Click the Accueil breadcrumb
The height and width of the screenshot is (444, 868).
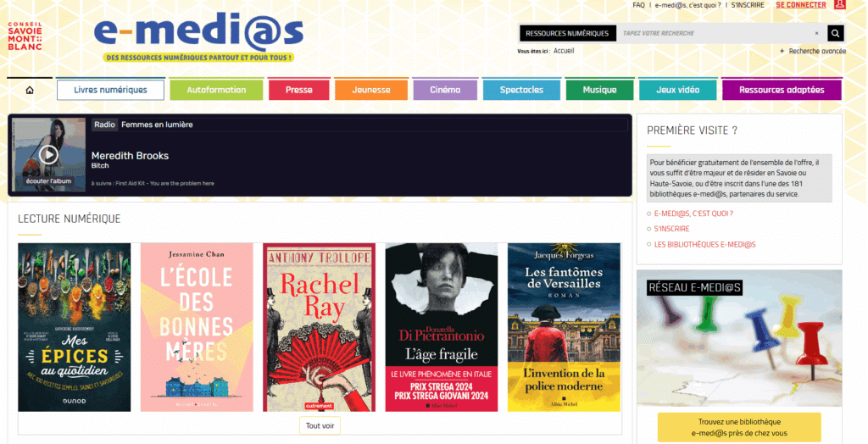point(564,51)
